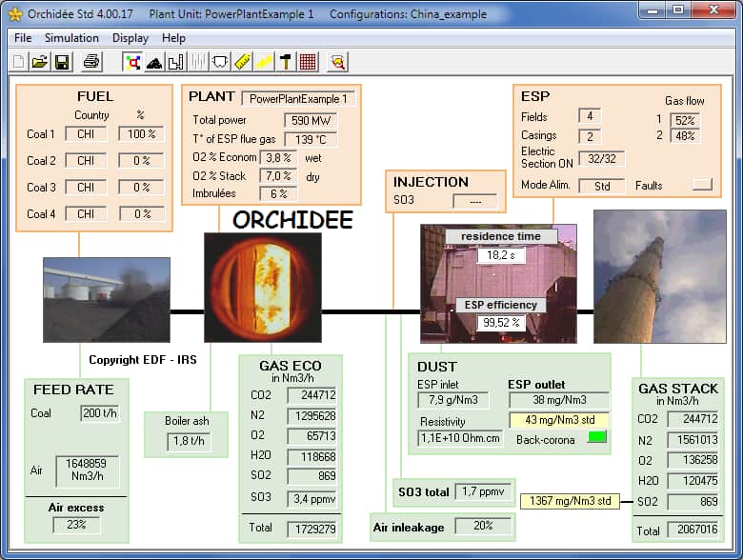Click the SO3 total 1,7 ppmv value

483,491
